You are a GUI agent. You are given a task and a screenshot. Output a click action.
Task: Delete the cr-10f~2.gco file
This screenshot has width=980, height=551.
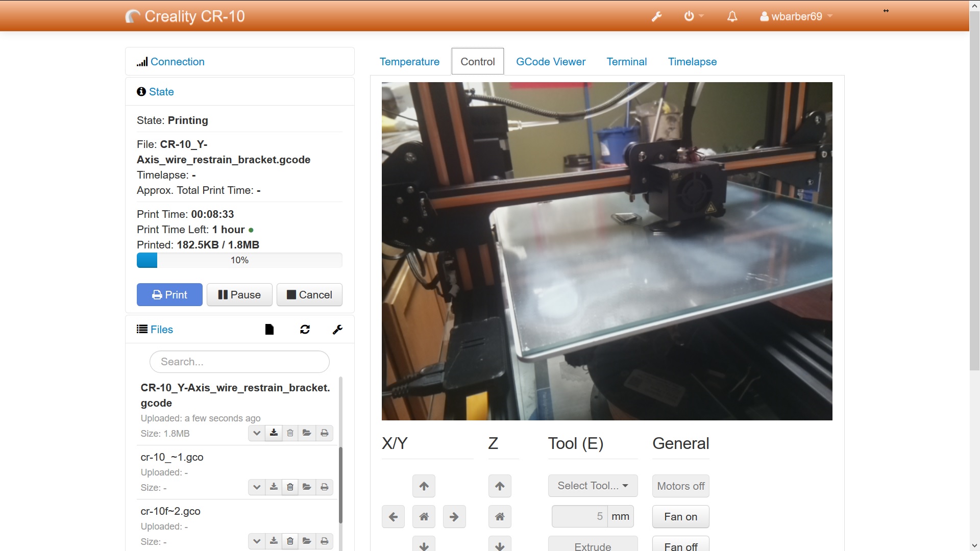tap(290, 541)
